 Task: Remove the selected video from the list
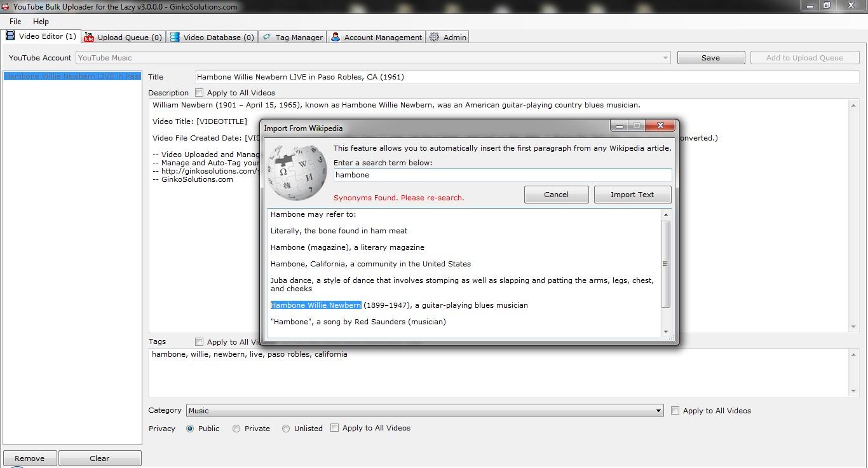(30, 458)
